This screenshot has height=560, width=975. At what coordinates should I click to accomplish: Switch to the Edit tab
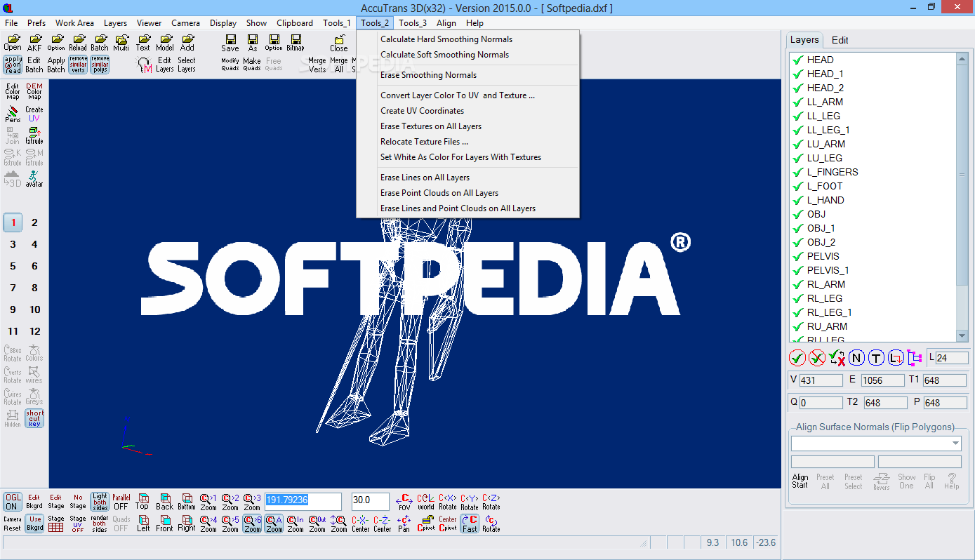(x=840, y=40)
